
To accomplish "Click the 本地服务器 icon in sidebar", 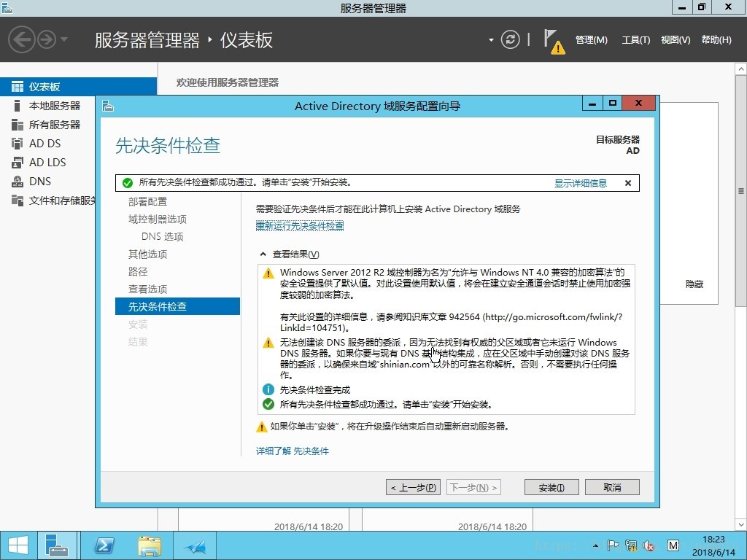I will click(x=18, y=106).
